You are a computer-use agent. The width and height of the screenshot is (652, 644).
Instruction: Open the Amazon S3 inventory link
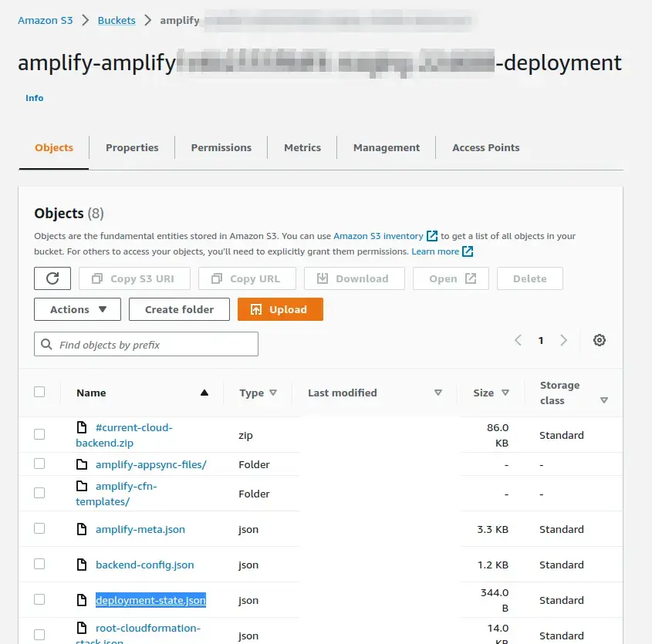378,236
